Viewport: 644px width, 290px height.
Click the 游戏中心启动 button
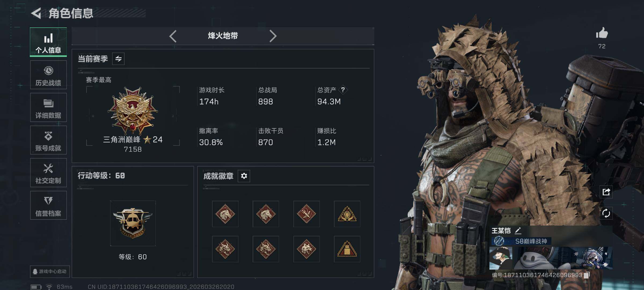[x=50, y=271]
